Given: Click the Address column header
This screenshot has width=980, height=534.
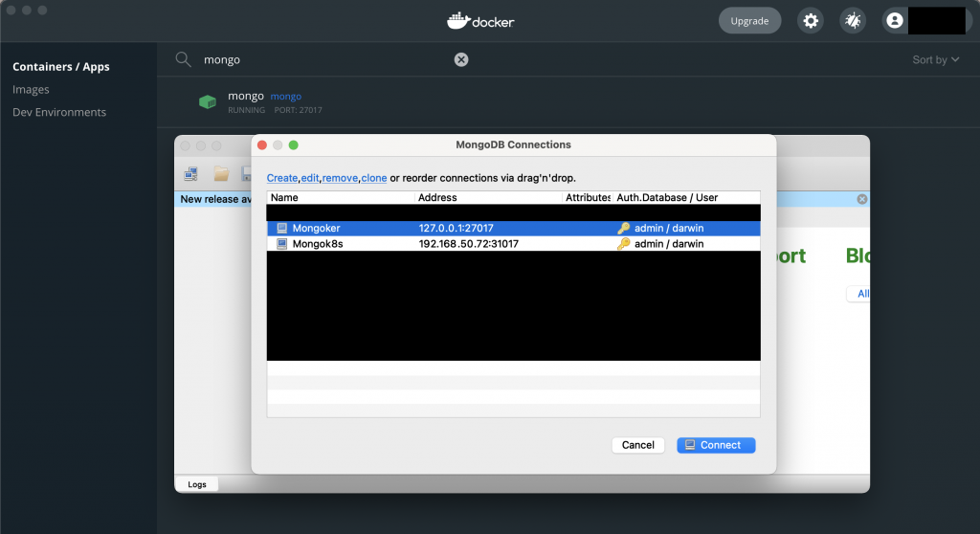Looking at the screenshot, I should click(x=488, y=197).
